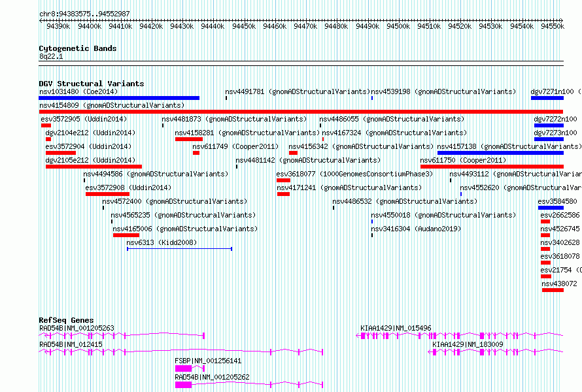Viewport: 582px width, 392px height.
Task: Select RAD54B|NM_001205262 transcript label
Action: 212,377
